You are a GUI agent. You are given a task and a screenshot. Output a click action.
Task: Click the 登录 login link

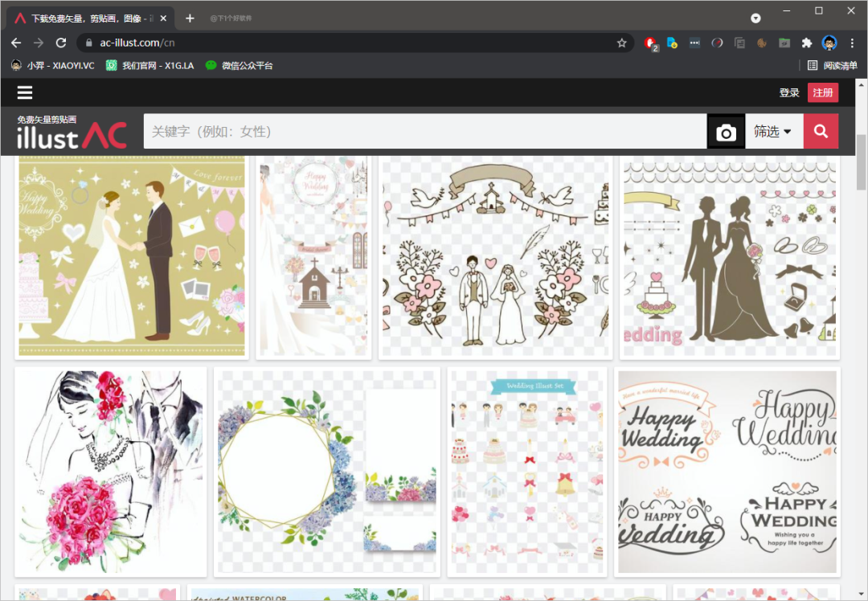click(789, 92)
